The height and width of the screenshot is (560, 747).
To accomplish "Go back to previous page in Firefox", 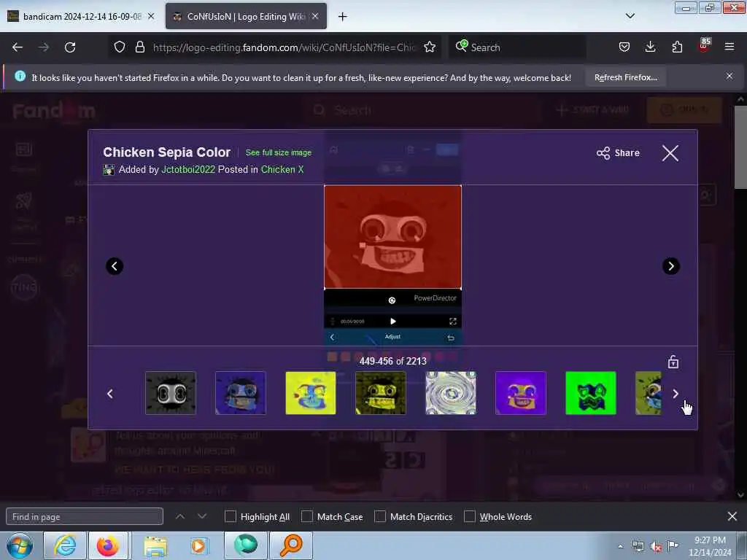I will (x=18, y=47).
